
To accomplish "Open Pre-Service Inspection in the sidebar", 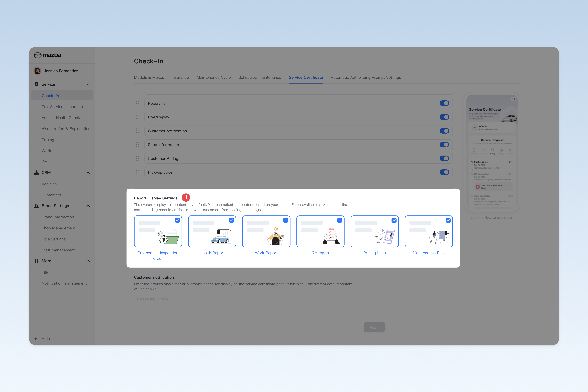I will (x=62, y=107).
